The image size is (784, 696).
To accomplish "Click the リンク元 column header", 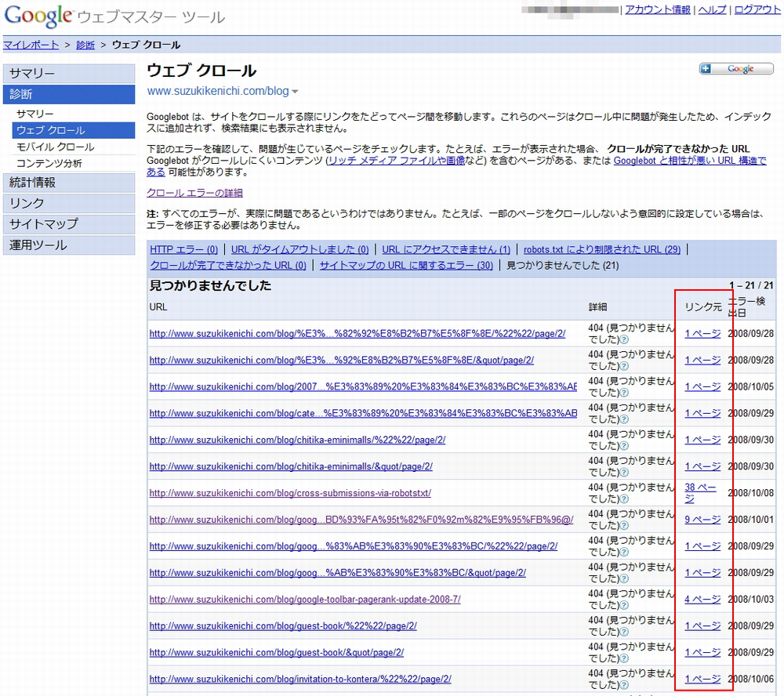I will click(x=703, y=307).
